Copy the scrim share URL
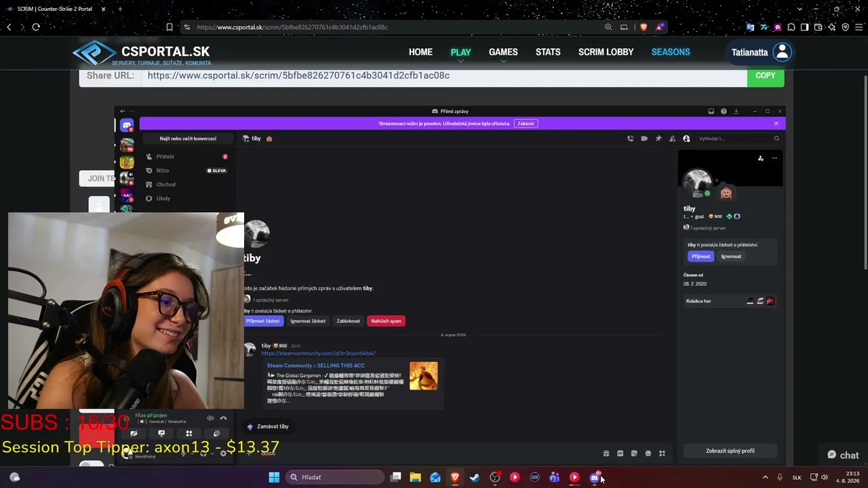The height and width of the screenshot is (488, 868). 766,75
